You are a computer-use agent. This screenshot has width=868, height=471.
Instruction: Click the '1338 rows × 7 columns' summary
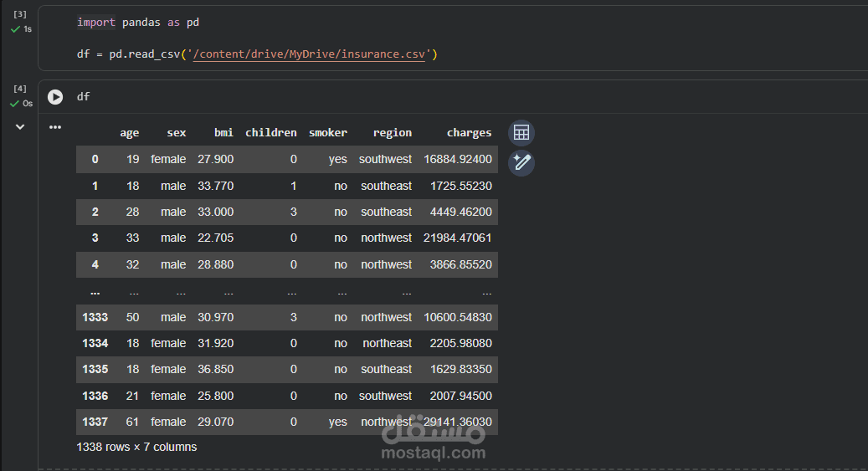tap(136, 448)
